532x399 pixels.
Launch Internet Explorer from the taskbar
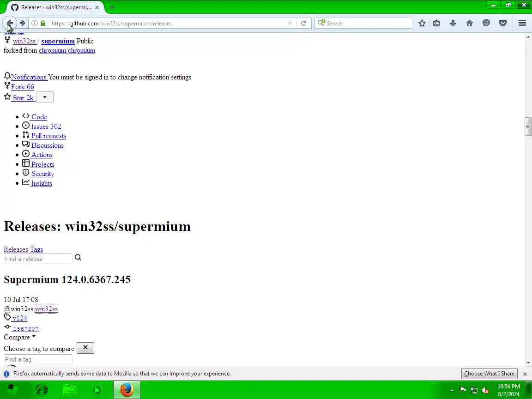coord(42,390)
